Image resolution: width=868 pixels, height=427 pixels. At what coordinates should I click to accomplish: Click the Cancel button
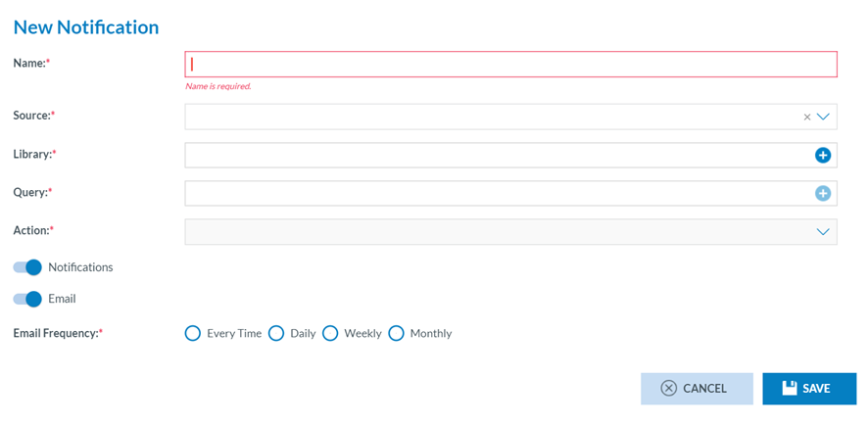pos(697,389)
